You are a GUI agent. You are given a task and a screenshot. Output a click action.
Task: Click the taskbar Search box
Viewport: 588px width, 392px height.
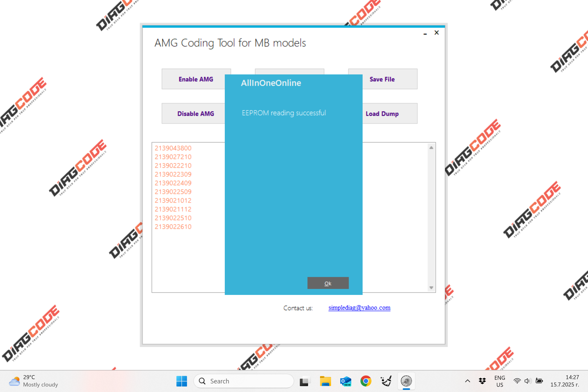click(244, 381)
